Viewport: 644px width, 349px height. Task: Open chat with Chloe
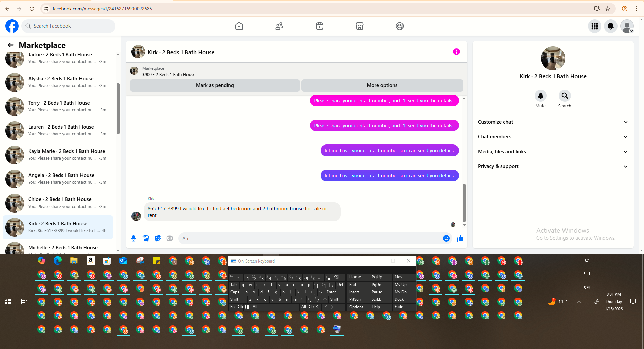click(x=58, y=203)
